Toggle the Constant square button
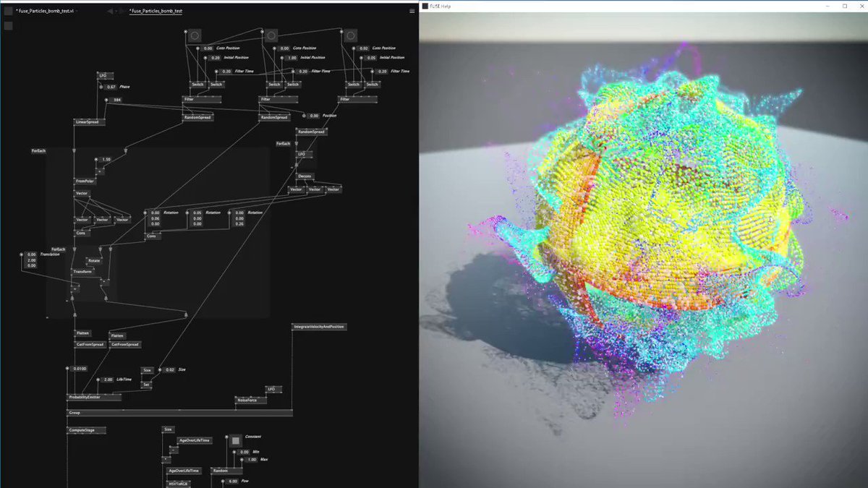The width and height of the screenshot is (868, 488). point(234,440)
